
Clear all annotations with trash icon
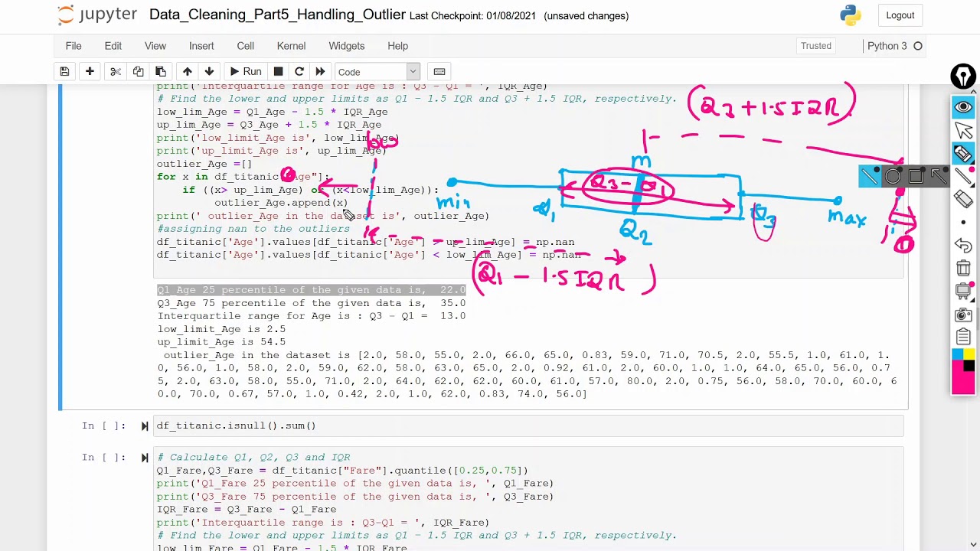tap(963, 269)
